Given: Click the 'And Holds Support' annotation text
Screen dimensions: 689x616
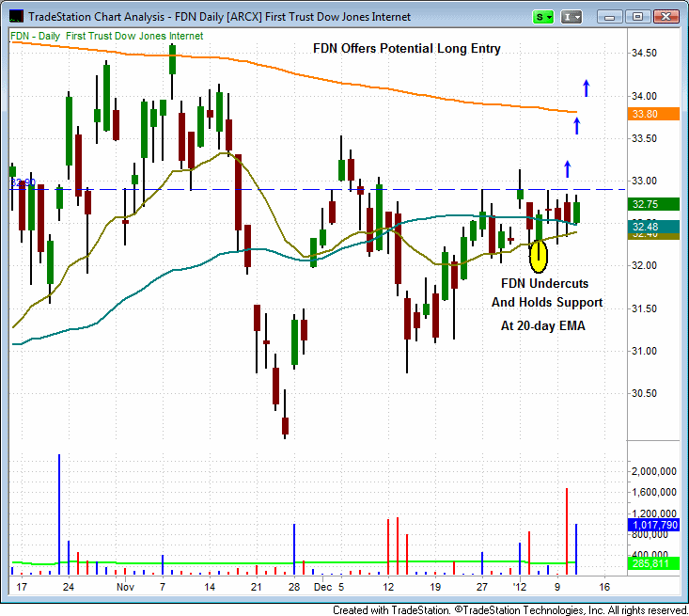Looking at the screenshot, I should pos(547,303).
